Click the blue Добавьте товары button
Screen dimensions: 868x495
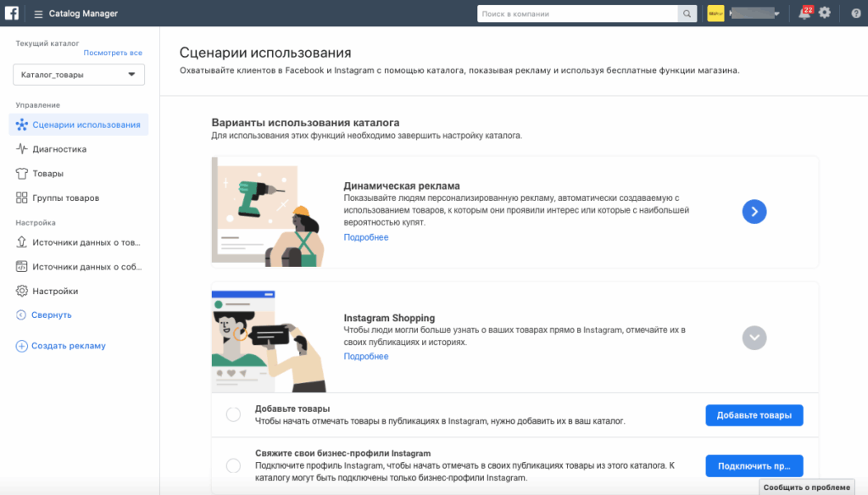tap(754, 415)
